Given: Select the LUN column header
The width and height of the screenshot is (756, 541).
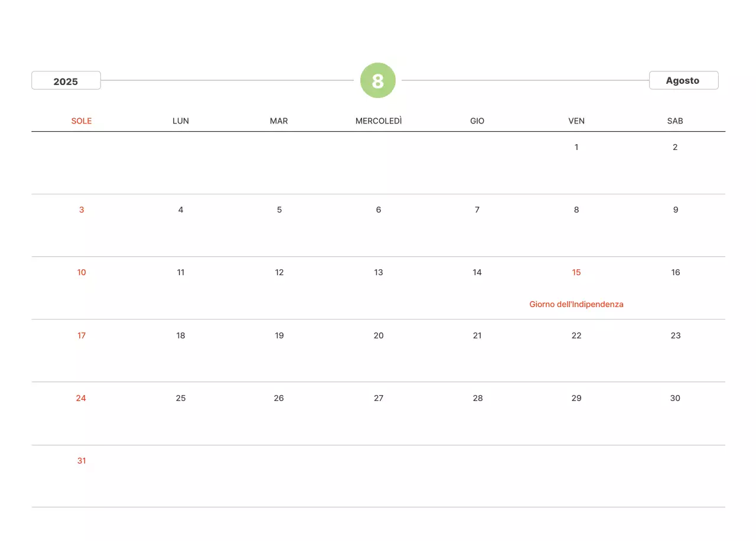Looking at the screenshot, I should (181, 121).
